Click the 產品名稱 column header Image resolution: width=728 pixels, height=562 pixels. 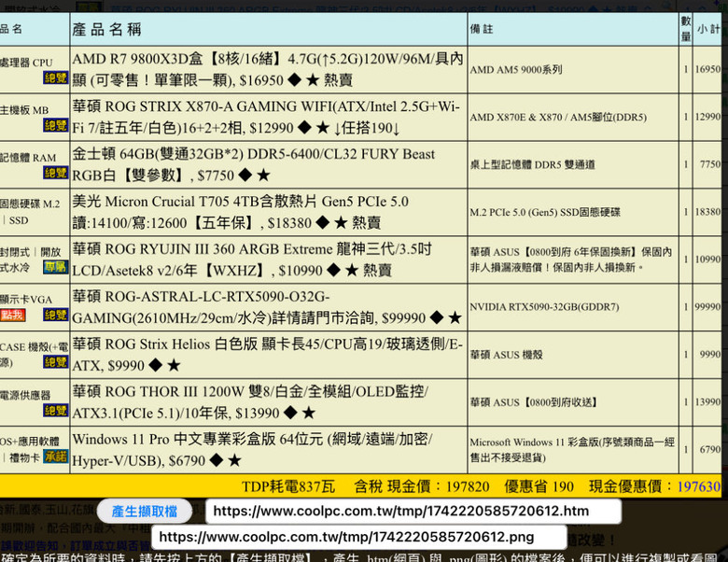tap(106, 29)
